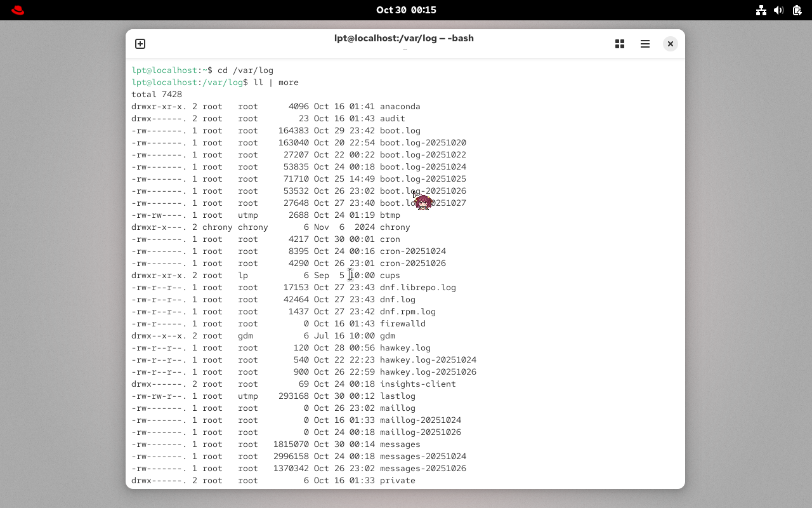Viewport: 812px width, 508px height.
Task: Click the Red Hat Activities logo
Action: click(x=17, y=10)
